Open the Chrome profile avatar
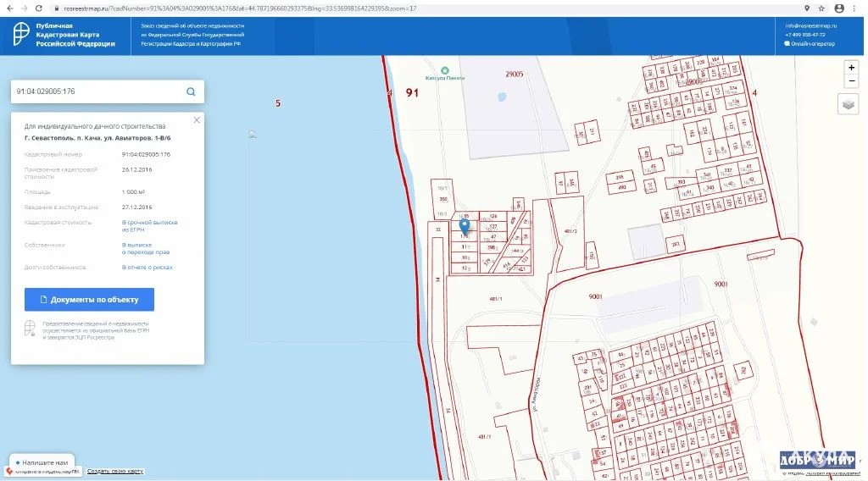The height and width of the screenshot is (481, 868). point(839,8)
